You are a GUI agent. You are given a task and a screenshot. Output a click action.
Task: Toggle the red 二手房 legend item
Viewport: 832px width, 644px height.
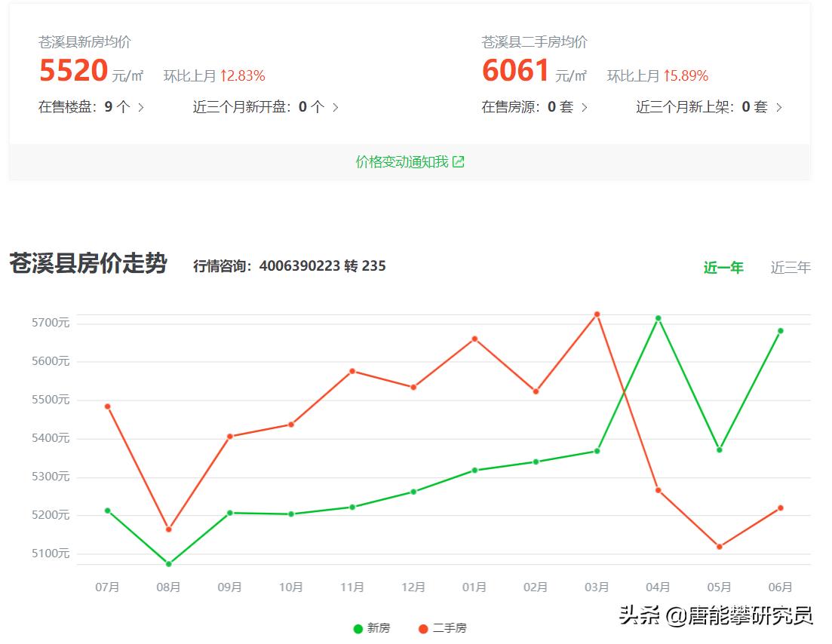(x=443, y=628)
